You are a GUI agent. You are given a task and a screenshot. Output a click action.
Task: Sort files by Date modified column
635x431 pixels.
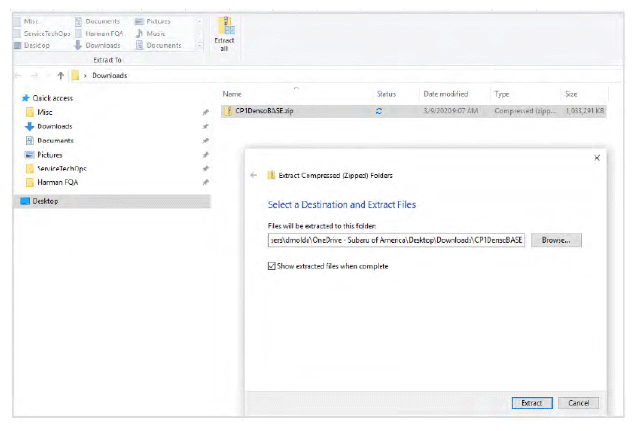(x=444, y=93)
